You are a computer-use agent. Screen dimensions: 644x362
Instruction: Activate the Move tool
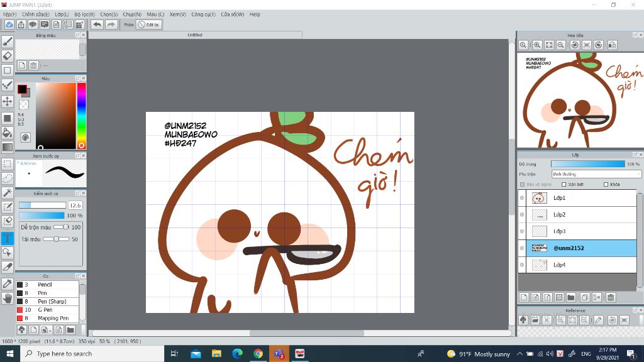8,101
